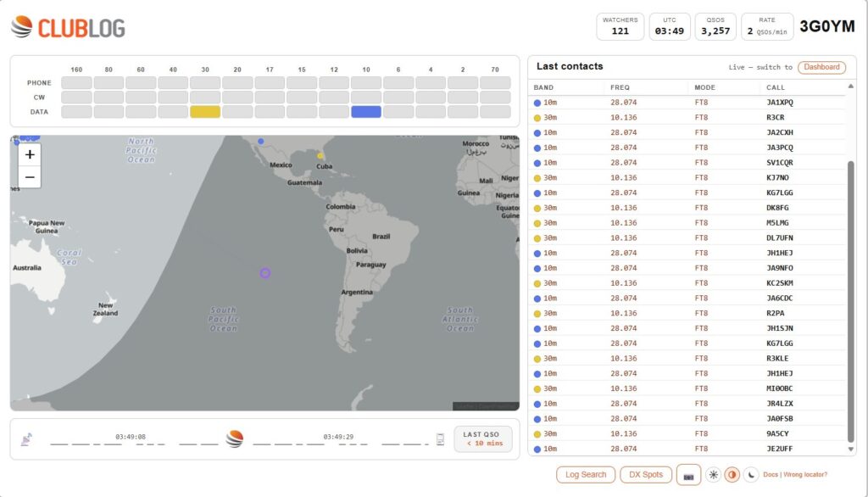The width and height of the screenshot is (868, 497).
Task: Click the CALL column header
Action: (776, 87)
